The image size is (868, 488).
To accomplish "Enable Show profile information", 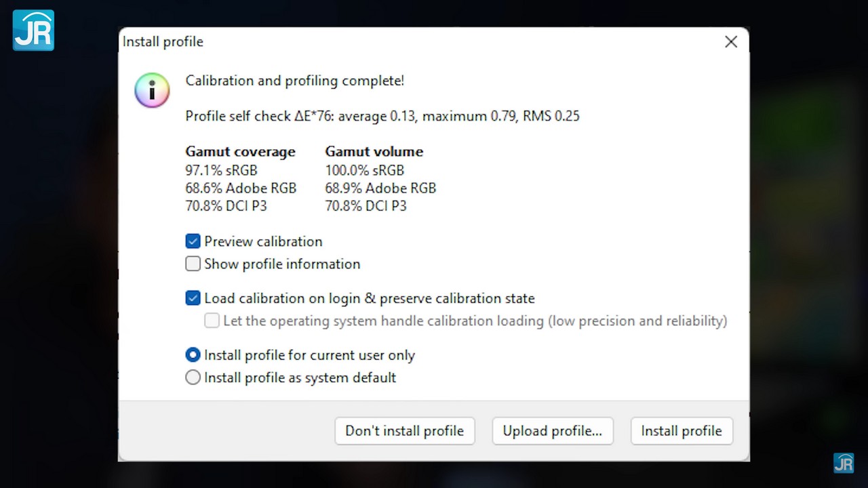I will [193, 264].
